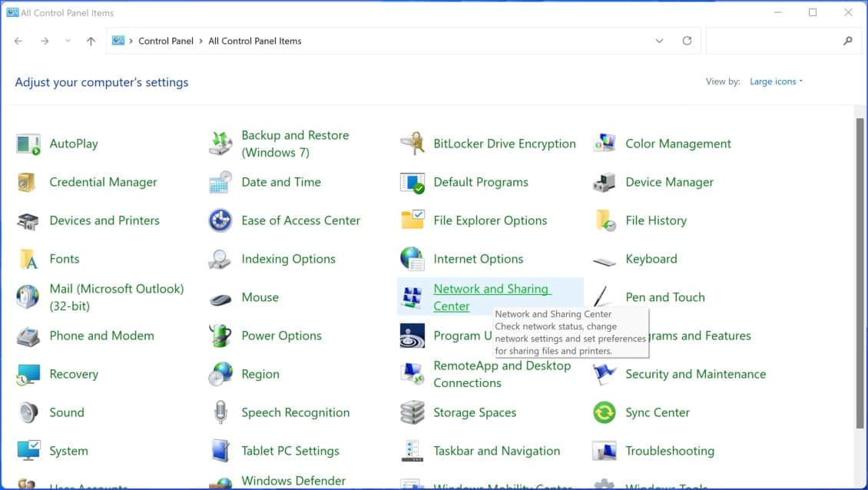Click the Storage Spaces drives icon
The image size is (868, 490).
[x=412, y=412]
